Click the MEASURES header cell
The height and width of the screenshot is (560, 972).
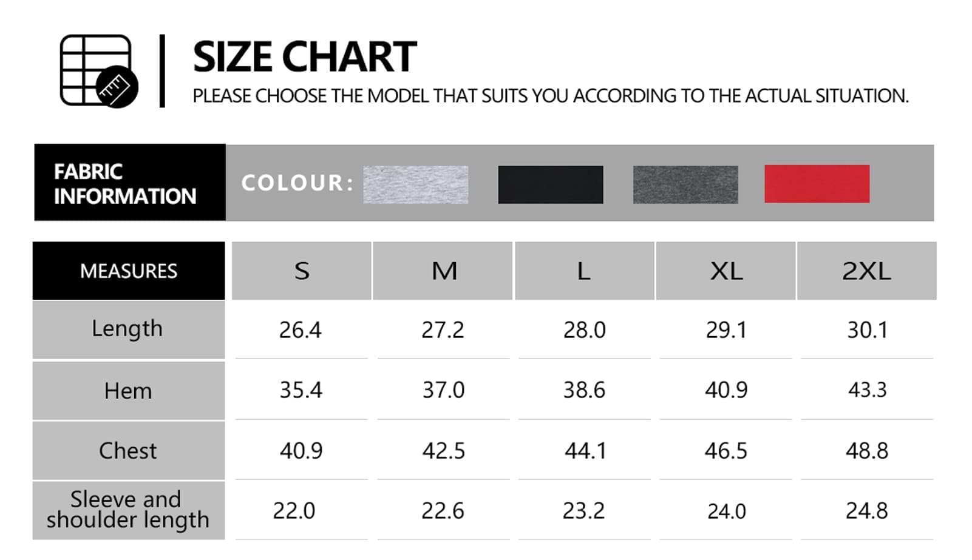click(129, 271)
